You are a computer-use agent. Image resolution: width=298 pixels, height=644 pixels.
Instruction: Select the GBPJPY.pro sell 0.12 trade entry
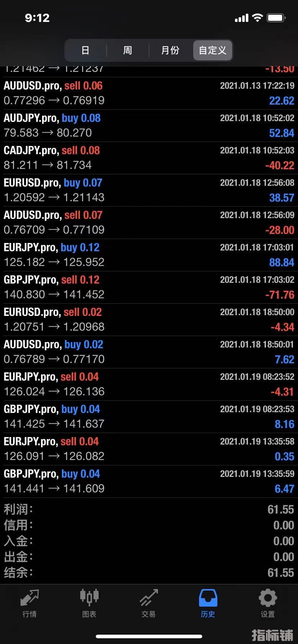coord(149,287)
